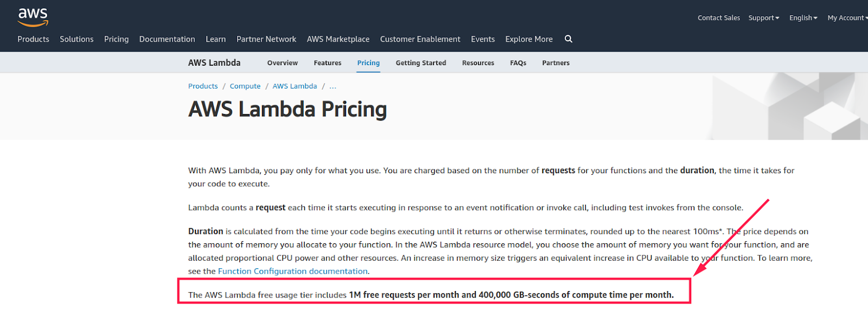Open the Partners tab

[x=556, y=63]
